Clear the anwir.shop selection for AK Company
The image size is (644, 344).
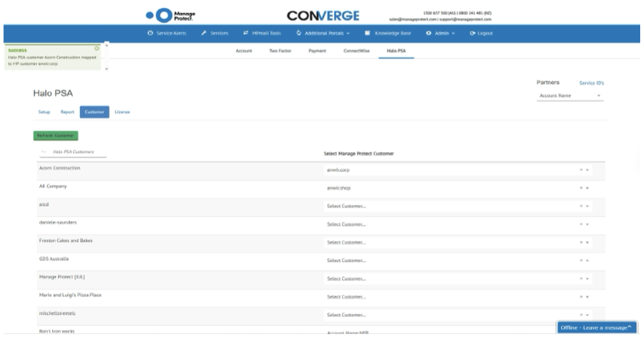[581, 188]
